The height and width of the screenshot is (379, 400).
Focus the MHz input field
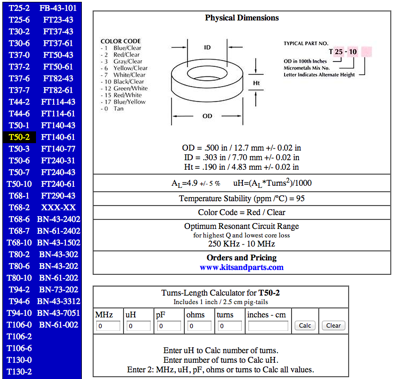pos(108,326)
